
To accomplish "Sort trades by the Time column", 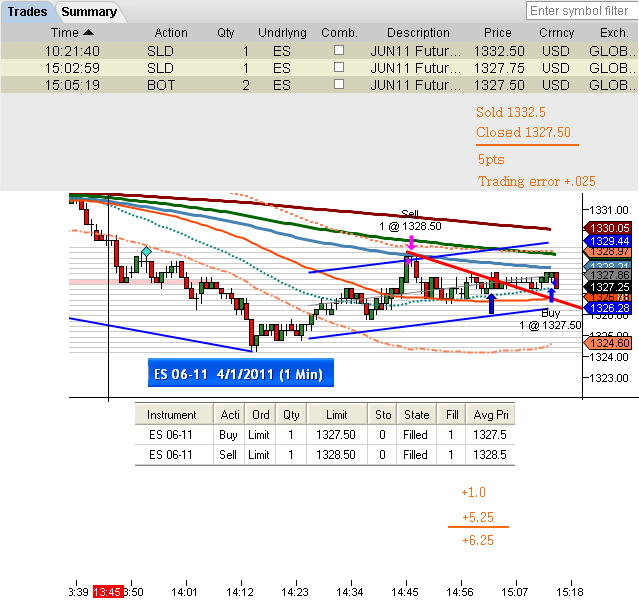I will (72, 33).
